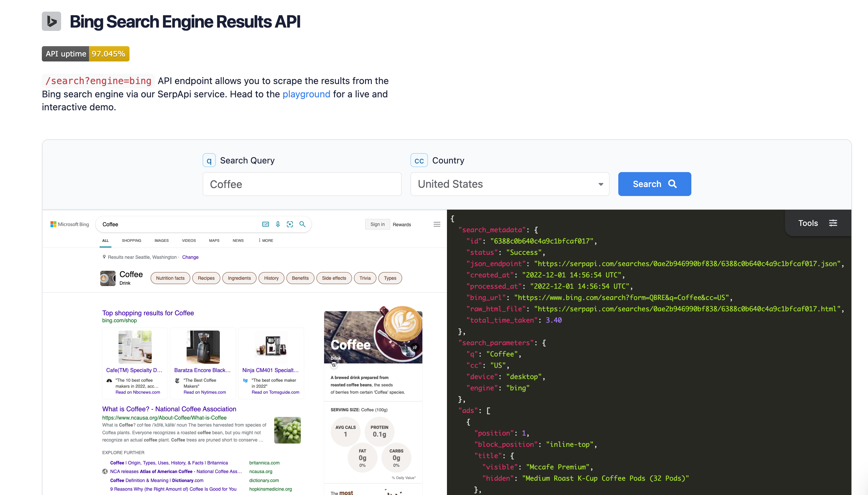
Task: Click the Search Query input field
Action: coord(302,184)
